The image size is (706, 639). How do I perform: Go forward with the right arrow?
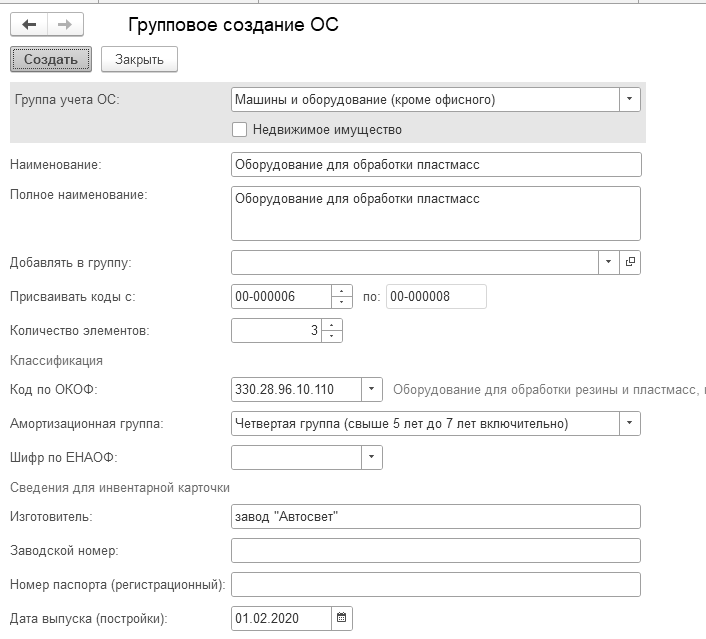pos(65,24)
